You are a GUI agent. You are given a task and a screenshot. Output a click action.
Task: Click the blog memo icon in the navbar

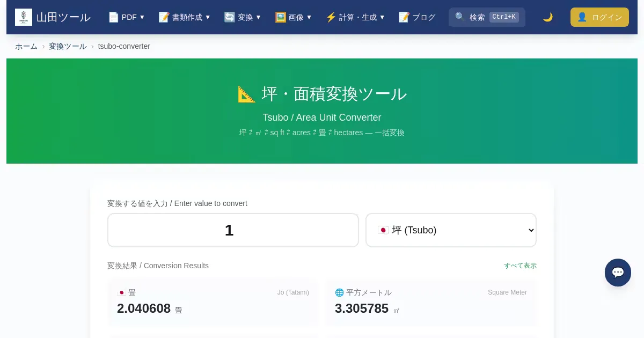click(x=404, y=17)
